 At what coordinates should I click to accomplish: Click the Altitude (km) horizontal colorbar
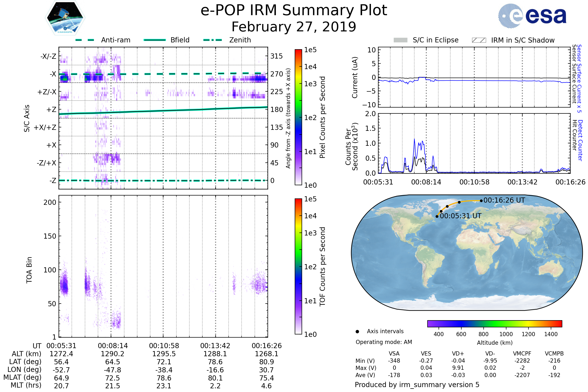point(494,323)
